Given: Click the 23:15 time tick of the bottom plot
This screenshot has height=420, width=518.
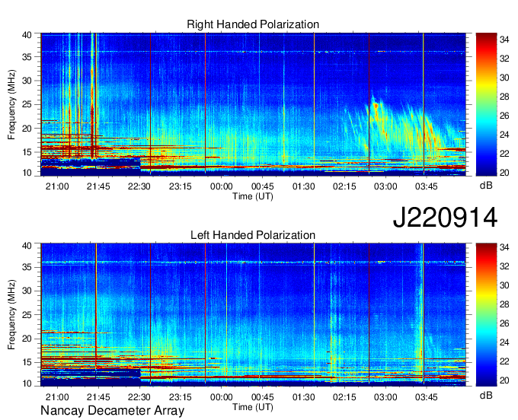Looking at the screenshot, I should click(x=180, y=397).
